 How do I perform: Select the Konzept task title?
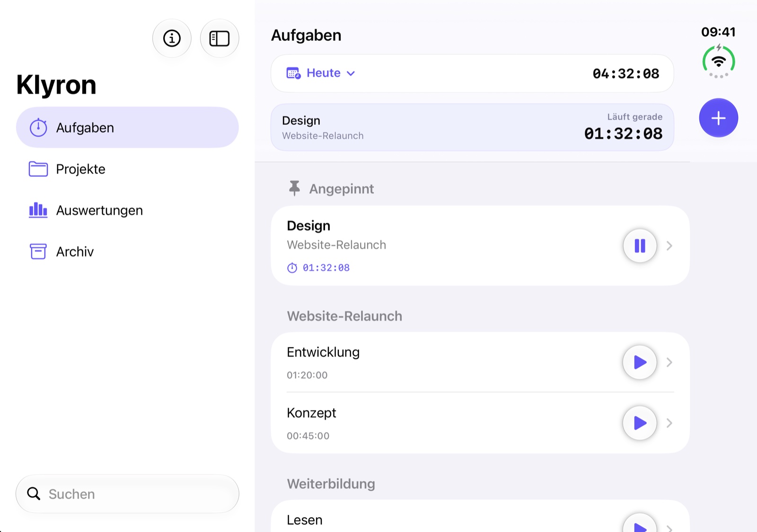(311, 413)
